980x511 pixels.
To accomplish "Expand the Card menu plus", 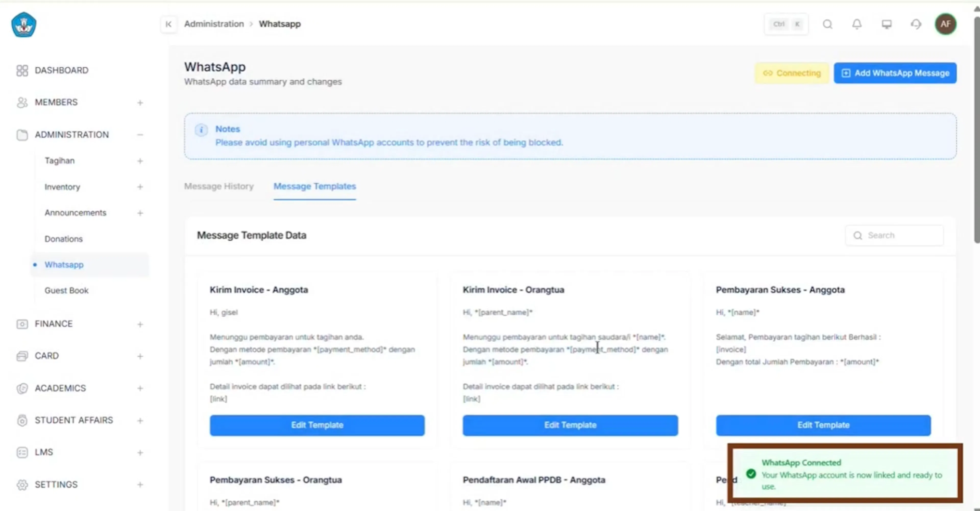I will (x=140, y=356).
